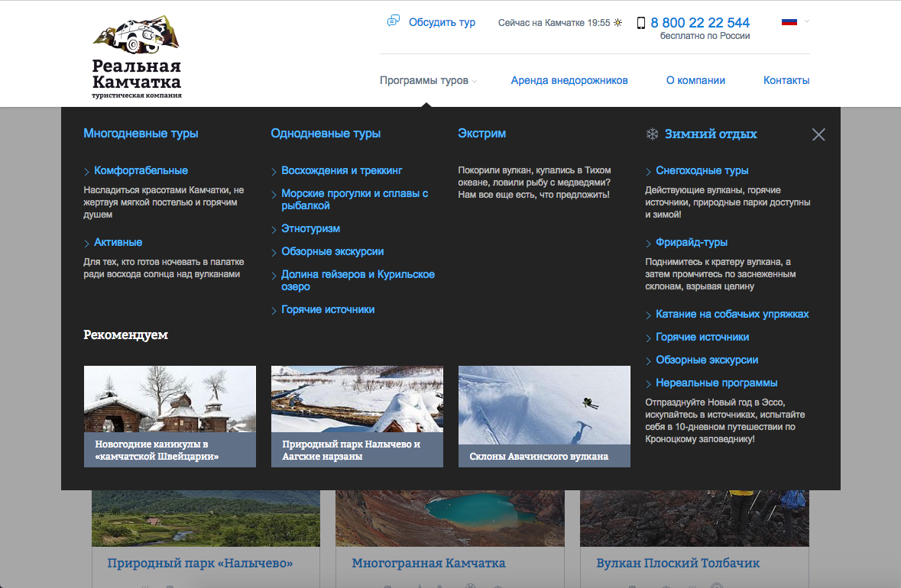Viewport: 901px width, 588px height.
Task: Open Горячие источники under Однодневные туры
Action: [328, 309]
